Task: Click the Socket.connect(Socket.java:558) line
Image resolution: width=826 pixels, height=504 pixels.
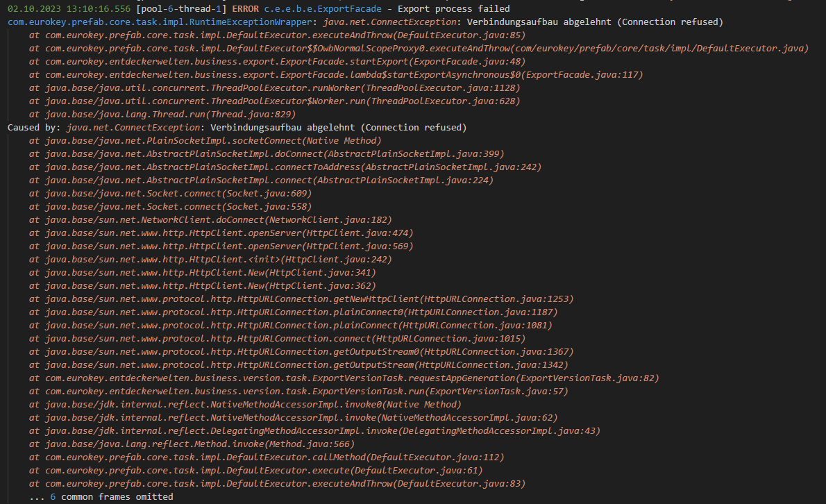Action: point(170,206)
